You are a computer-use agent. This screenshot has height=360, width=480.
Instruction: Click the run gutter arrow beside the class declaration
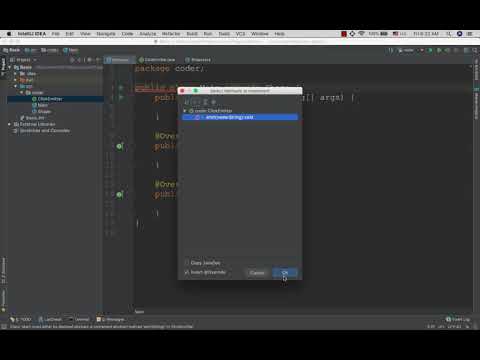click(121, 88)
